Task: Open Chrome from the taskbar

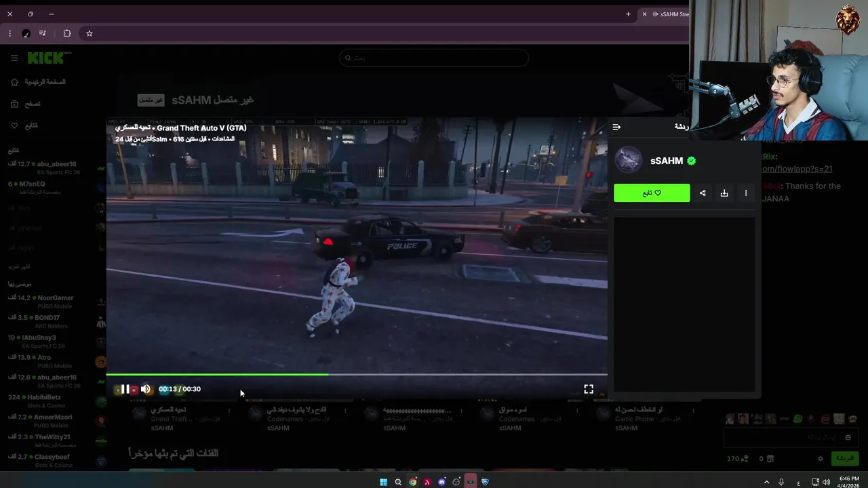Action: coord(412,482)
